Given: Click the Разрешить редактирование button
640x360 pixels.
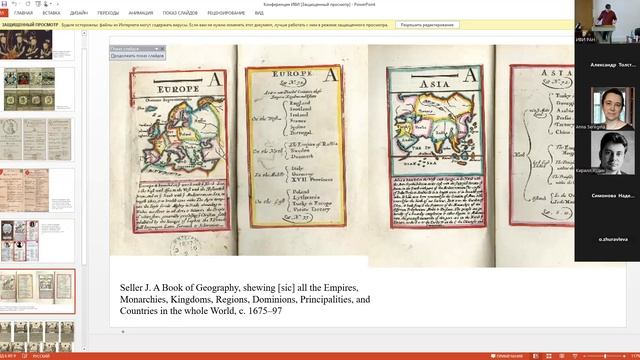Looking at the screenshot, I should pyautogui.click(x=427, y=25).
